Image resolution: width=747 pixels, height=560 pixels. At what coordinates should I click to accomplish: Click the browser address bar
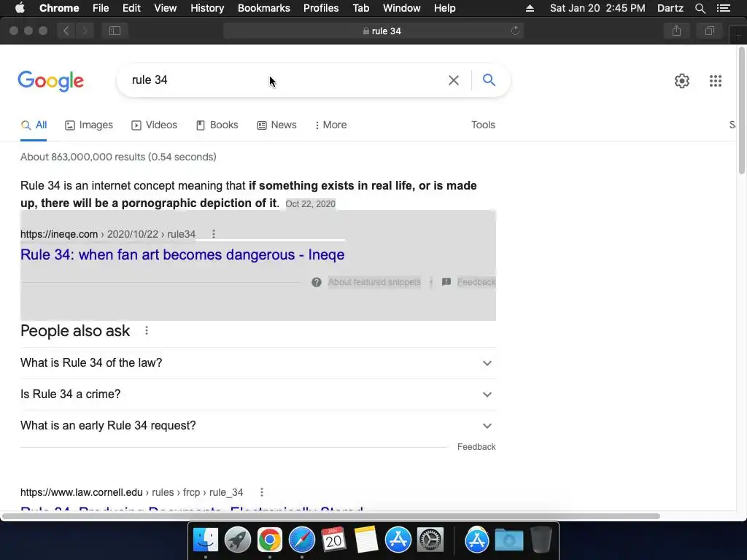(373, 31)
